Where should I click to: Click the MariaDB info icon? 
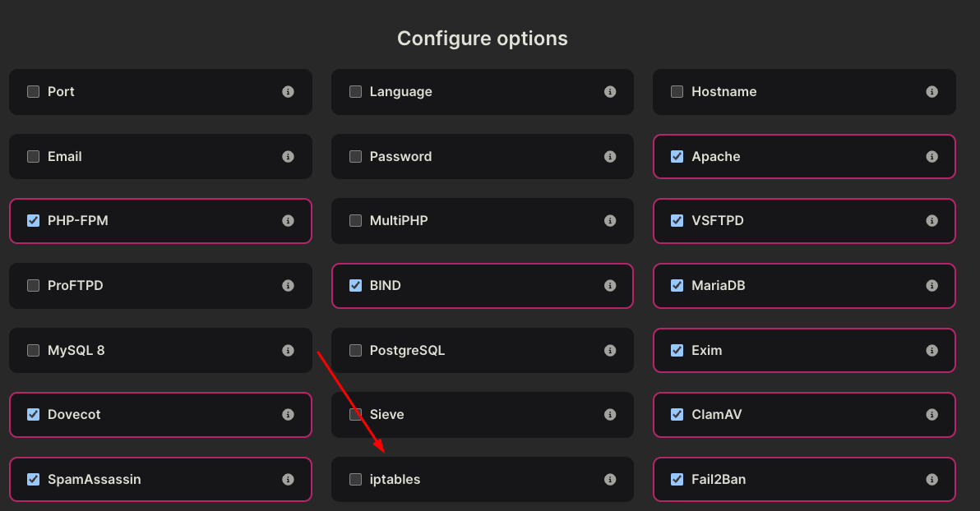(x=931, y=285)
